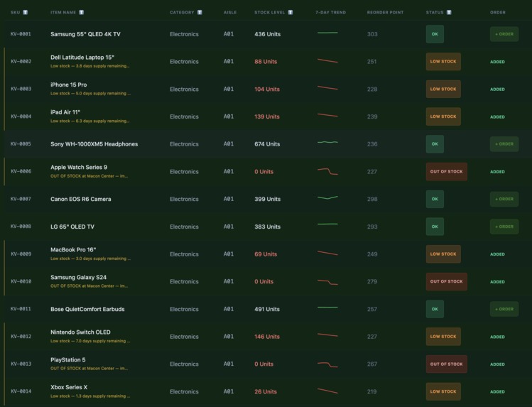Open Samsung 55" QLED 4K TV item name

coord(85,34)
